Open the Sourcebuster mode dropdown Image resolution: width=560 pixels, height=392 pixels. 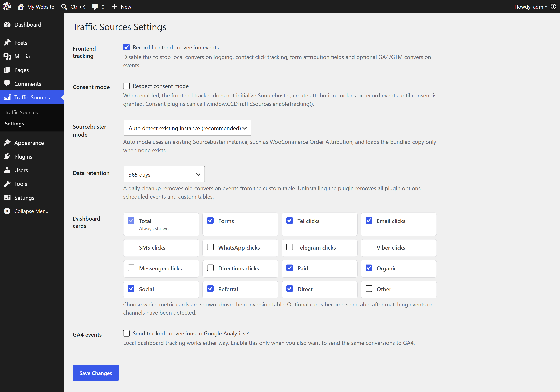tap(187, 128)
